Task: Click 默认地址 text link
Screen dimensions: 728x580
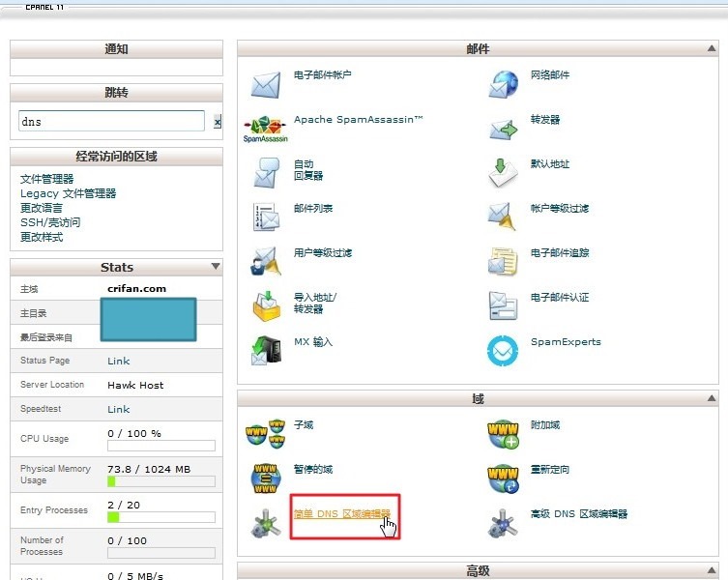Action: (x=550, y=164)
